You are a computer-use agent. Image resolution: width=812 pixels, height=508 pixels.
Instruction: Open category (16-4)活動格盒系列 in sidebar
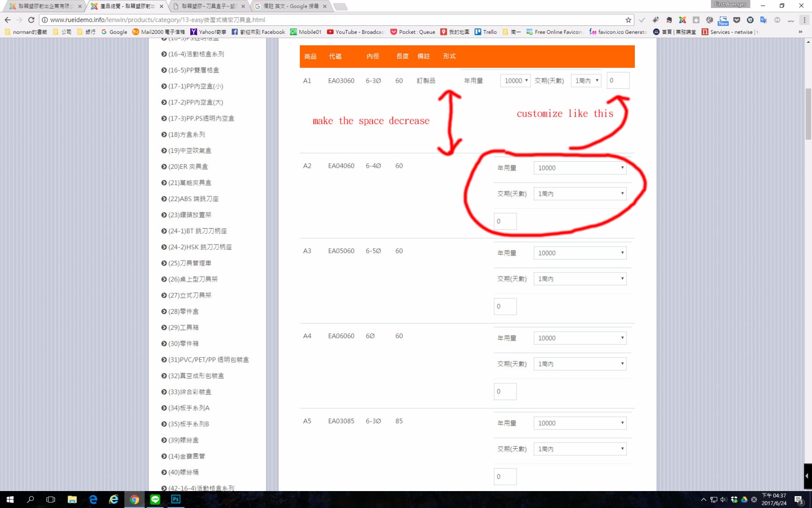coord(196,54)
